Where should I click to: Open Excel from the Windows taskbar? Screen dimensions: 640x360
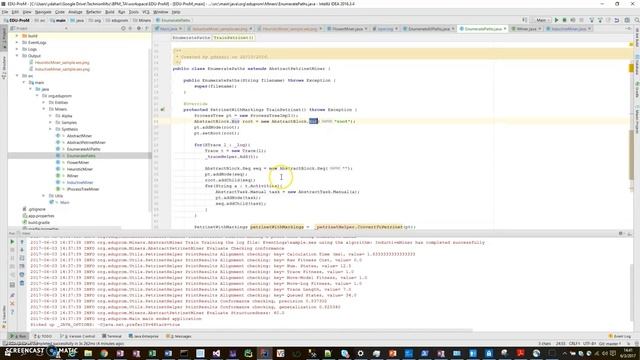[152, 353]
